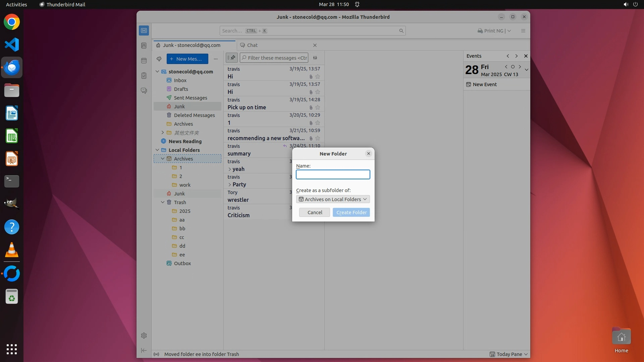Image resolution: width=644 pixels, height=362 pixels.
Task: Toggle the quick filter pin button
Action: click(231, 58)
